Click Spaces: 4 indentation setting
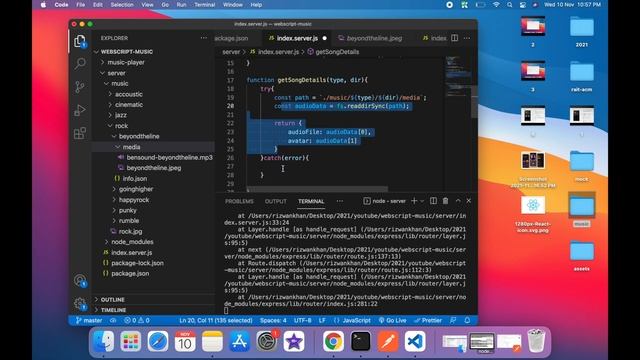640x360 pixels. tap(273, 320)
